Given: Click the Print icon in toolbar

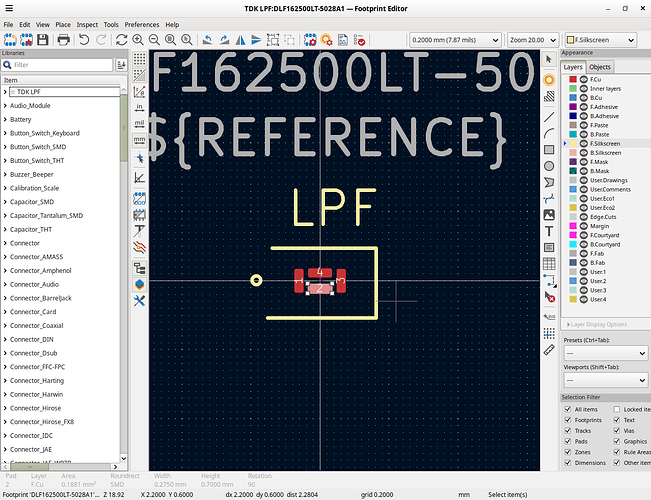Looking at the screenshot, I should pyautogui.click(x=63, y=40).
